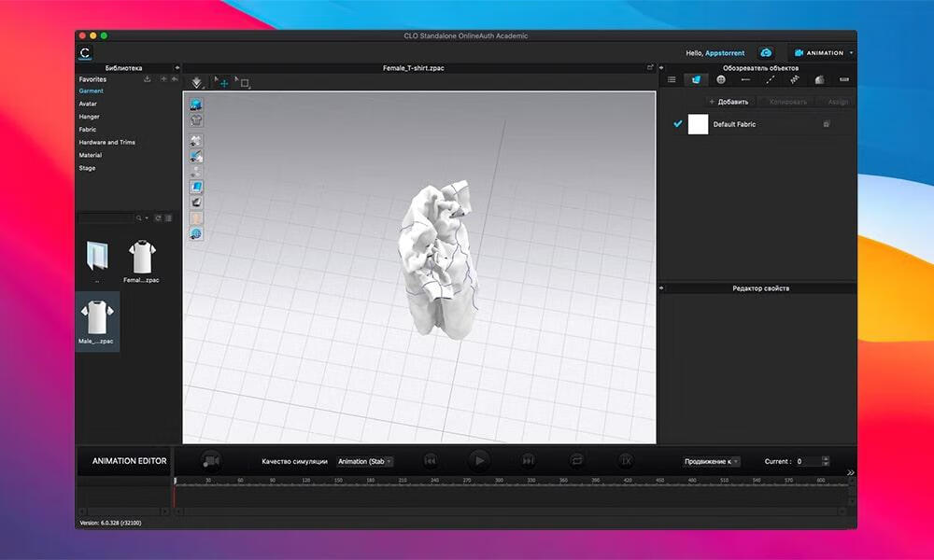Click the globe icon in viewport toolbar
934x560 pixels.
pyautogui.click(x=196, y=234)
